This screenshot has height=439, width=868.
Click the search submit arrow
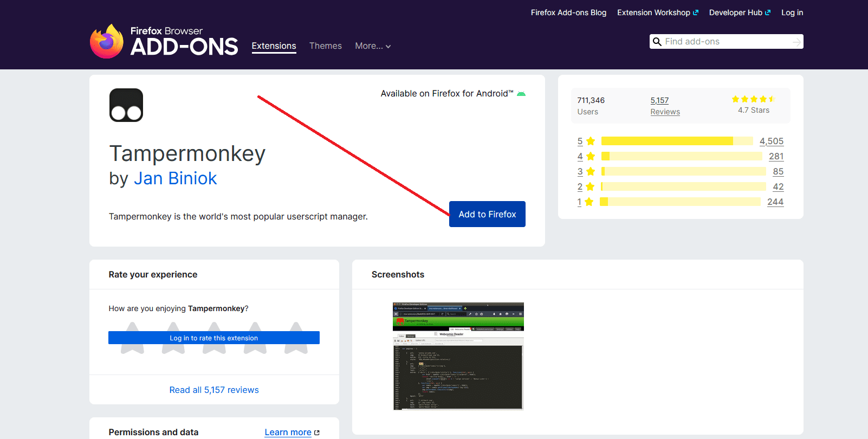point(796,42)
